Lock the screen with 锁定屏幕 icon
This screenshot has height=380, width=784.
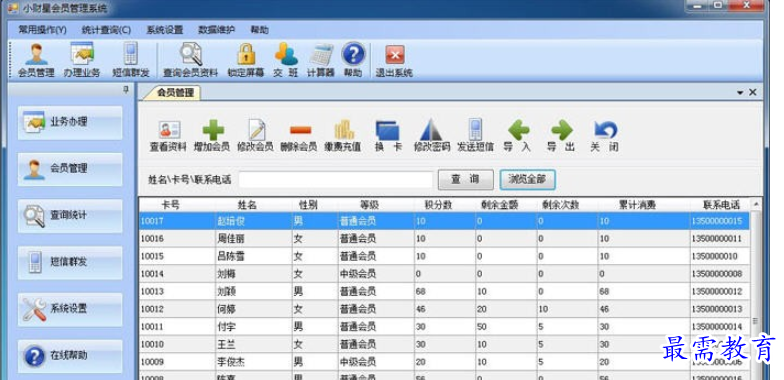pyautogui.click(x=246, y=60)
